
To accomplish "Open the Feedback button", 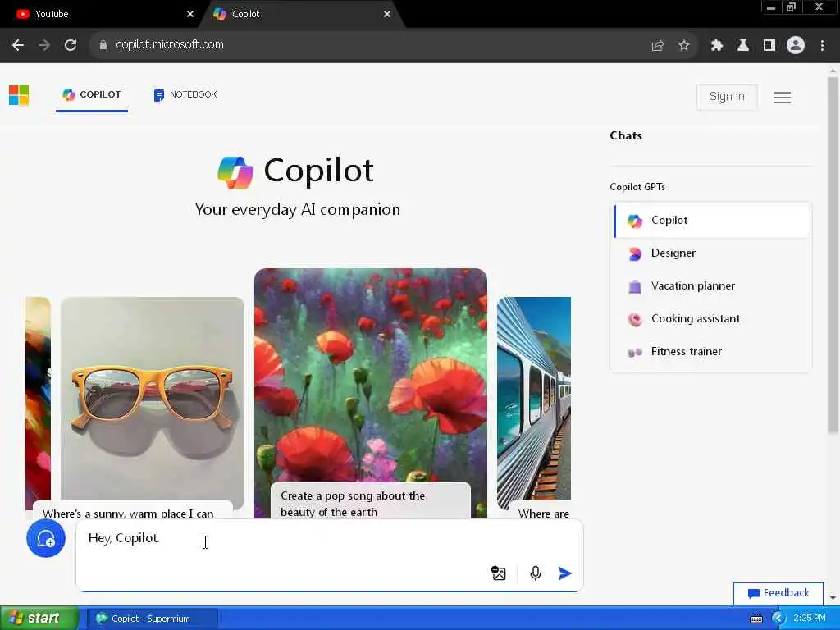I will [x=778, y=593].
